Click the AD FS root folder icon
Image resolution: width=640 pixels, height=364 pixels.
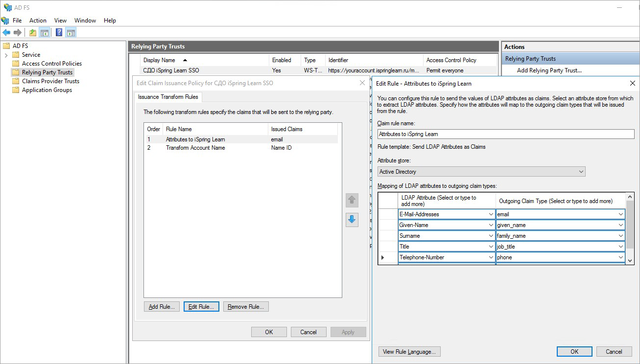coord(6,46)
